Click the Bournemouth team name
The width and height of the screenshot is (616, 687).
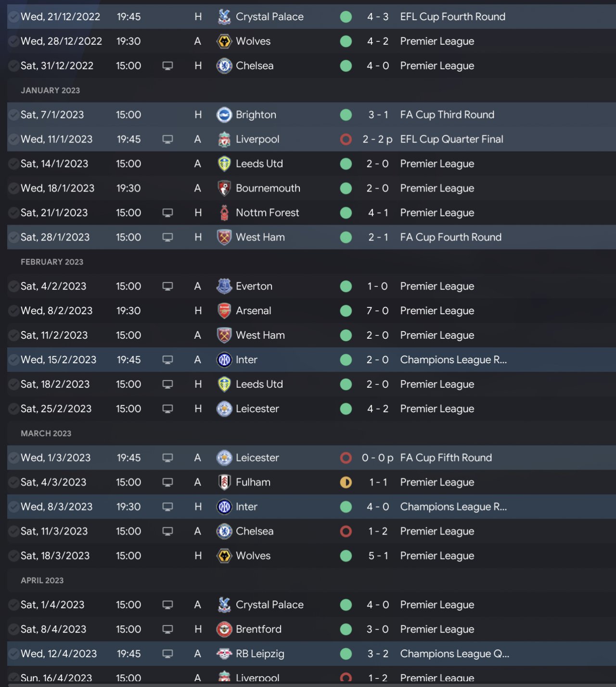pyautogui.click(x=268, y=188)
